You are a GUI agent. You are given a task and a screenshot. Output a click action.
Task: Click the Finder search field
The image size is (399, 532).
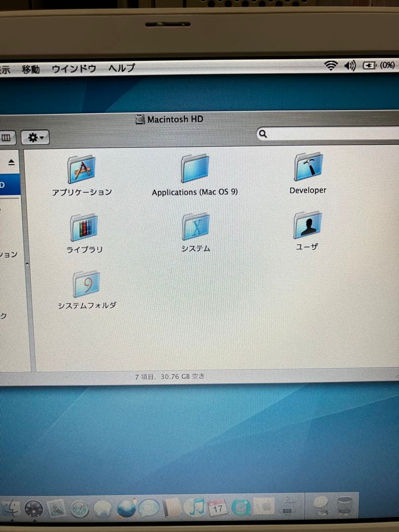click(328, 133)
